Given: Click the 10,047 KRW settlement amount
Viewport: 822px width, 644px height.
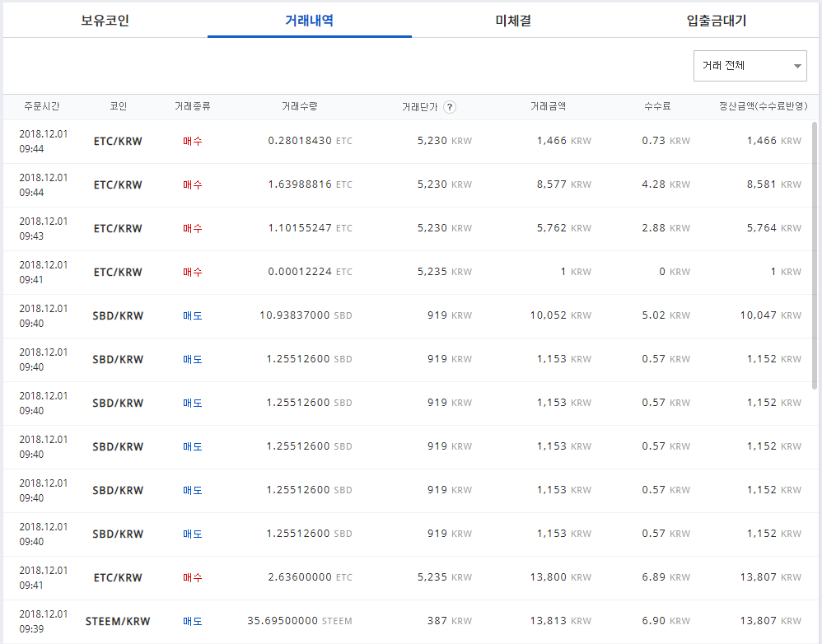Looking at the screenshot, I should pyautogui.click(x=771, y=315).
